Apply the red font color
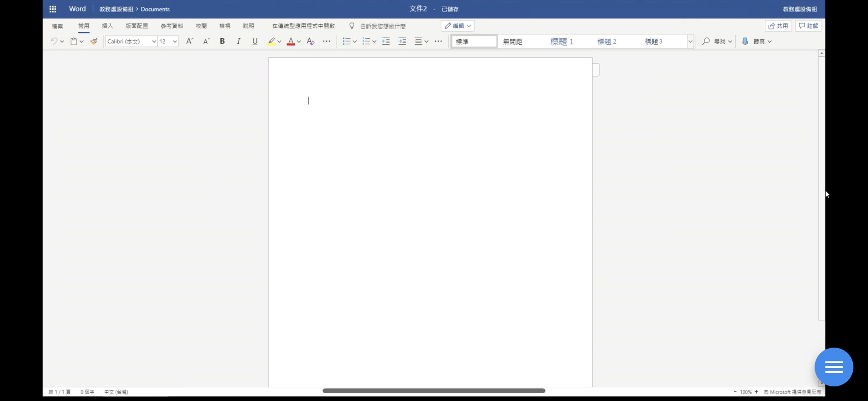This screenshot has width=868, height=401. (x=291, y=41)
